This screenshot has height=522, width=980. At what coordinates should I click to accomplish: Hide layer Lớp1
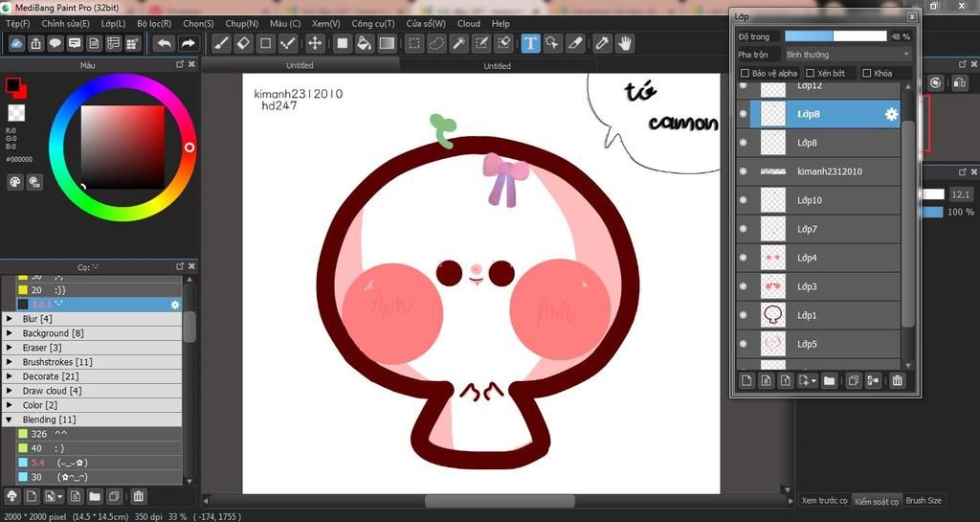coord(743,315)
